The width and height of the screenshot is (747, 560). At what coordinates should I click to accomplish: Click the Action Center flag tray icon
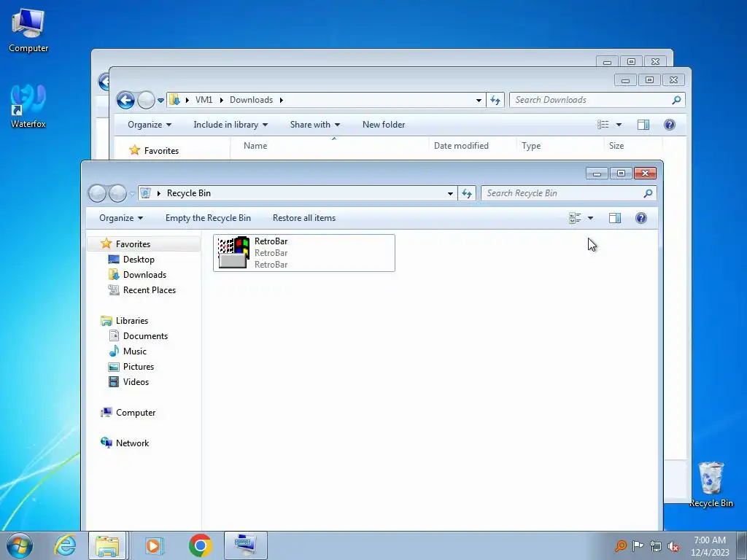pos(638,546)
